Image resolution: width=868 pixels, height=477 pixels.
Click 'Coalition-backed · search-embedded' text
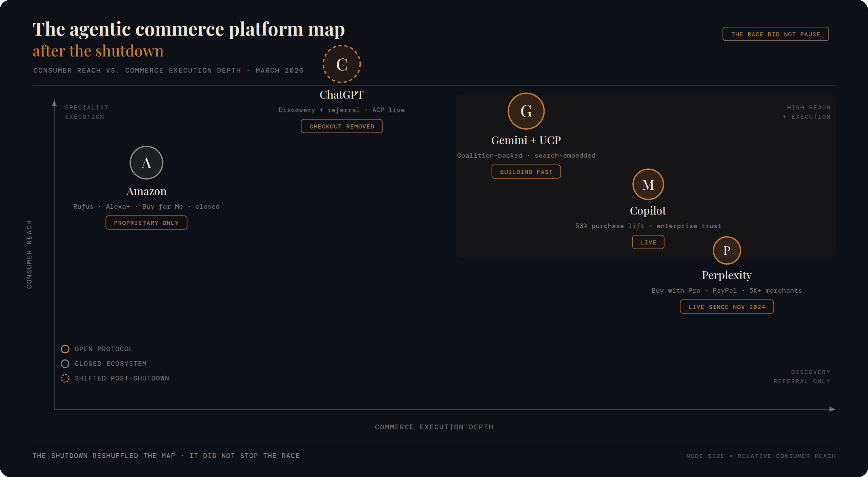[x=526, y=155]
